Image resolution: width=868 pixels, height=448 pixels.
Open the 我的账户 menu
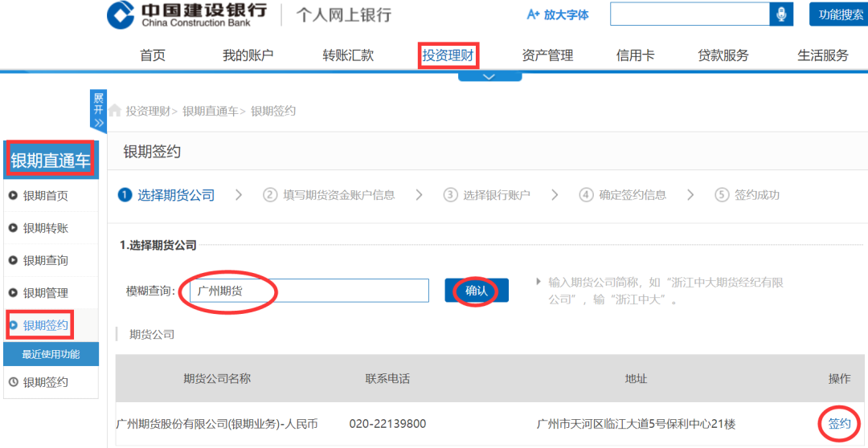pyautogui.click(x=248, y=55)
